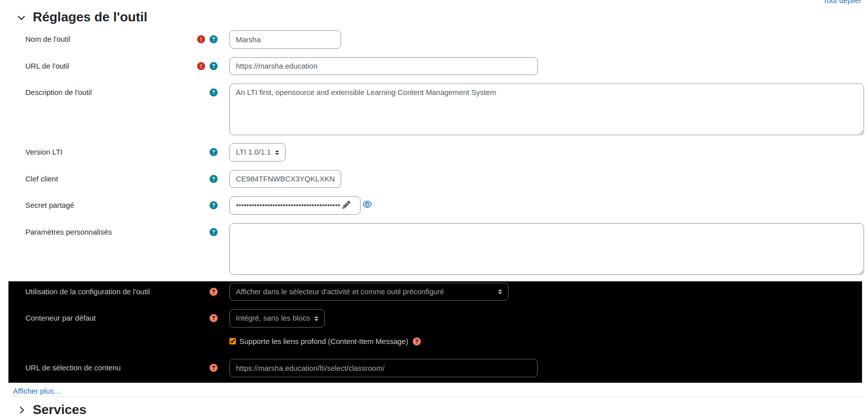868x420 pixels.
Task: Reveal shared secret with the eye icon
Action: [367, 204]
